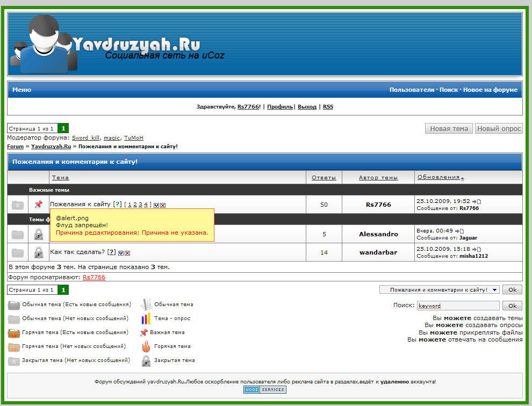Image resolution: width=532 pixels, height=406 pixels.
Task: Sort topics by the Ответы column header
Action: tap(324, 177)
